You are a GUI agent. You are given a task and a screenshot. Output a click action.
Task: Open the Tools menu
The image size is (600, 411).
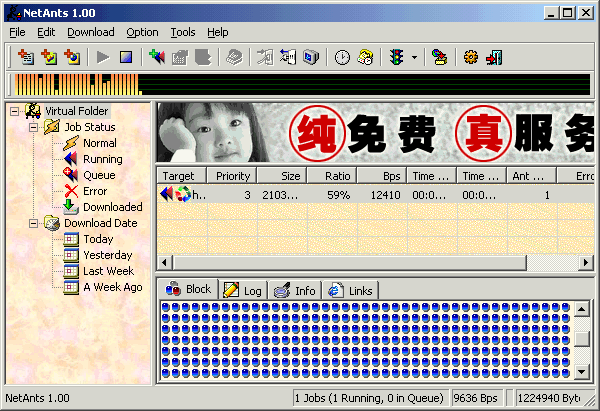click(182, 32)
